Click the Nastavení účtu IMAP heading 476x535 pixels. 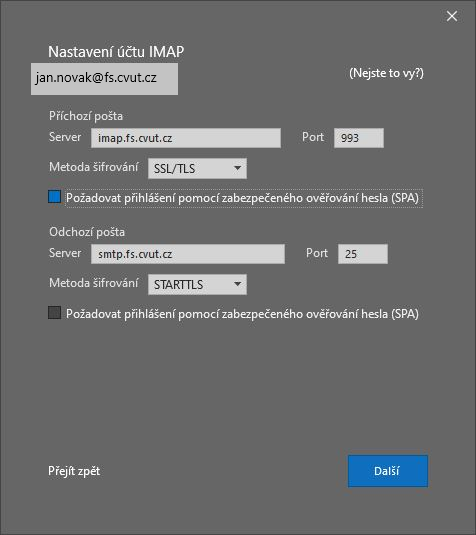116,52
